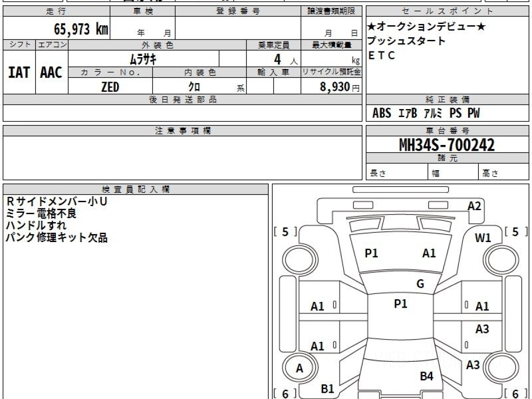Click the 最大積載量 header cell
532x399 pixels.
coord(331,45)
